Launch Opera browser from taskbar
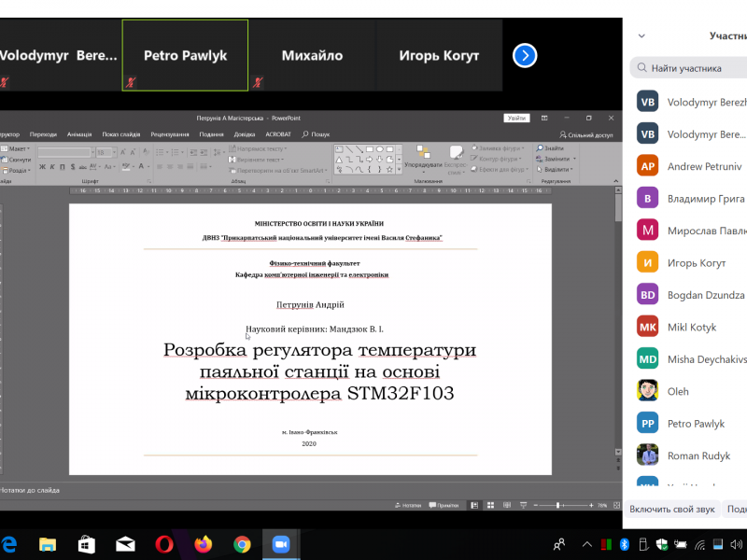 point(164,544)
